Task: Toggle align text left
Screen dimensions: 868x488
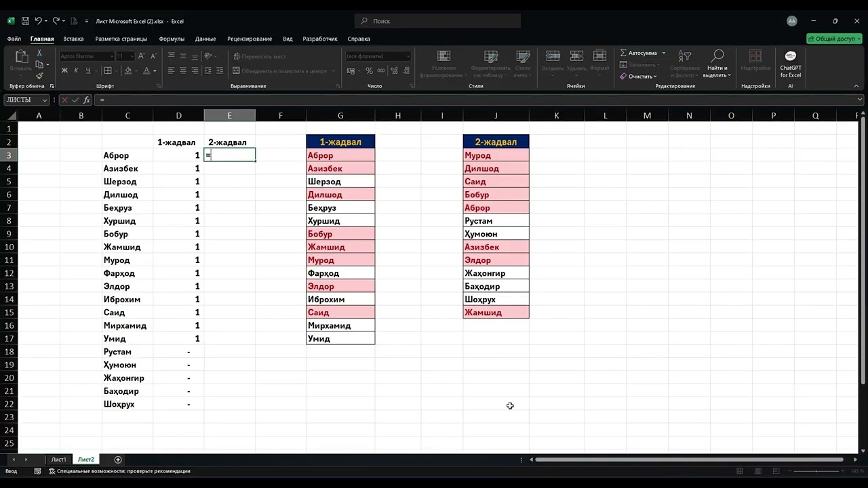Action: 172,70
